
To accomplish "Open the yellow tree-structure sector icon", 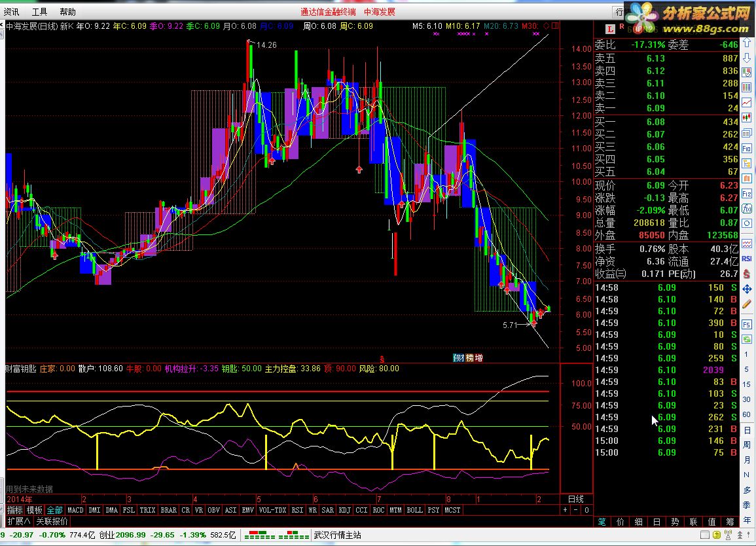I will click(747, 163).
